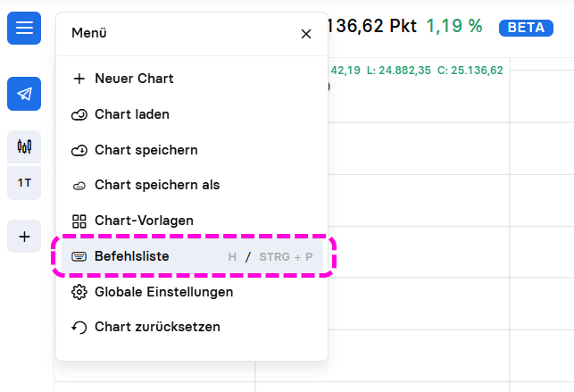Click the BETA badge

[526, 27]
